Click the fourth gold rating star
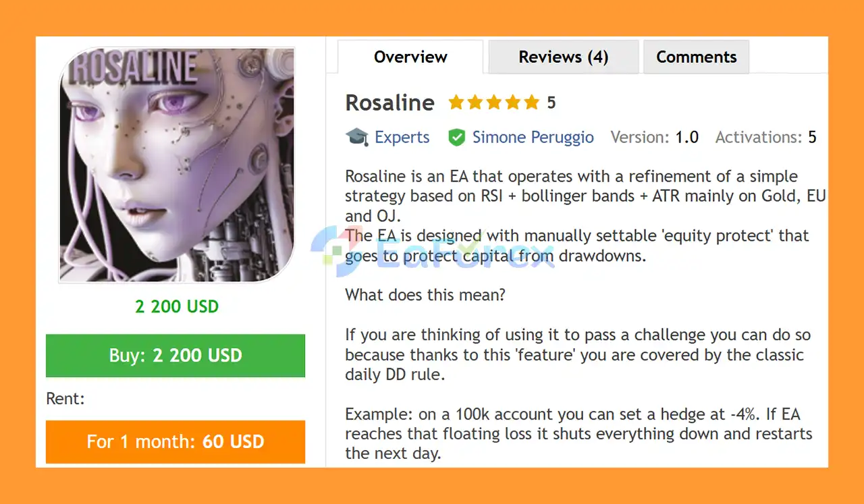 click(513, 103)
